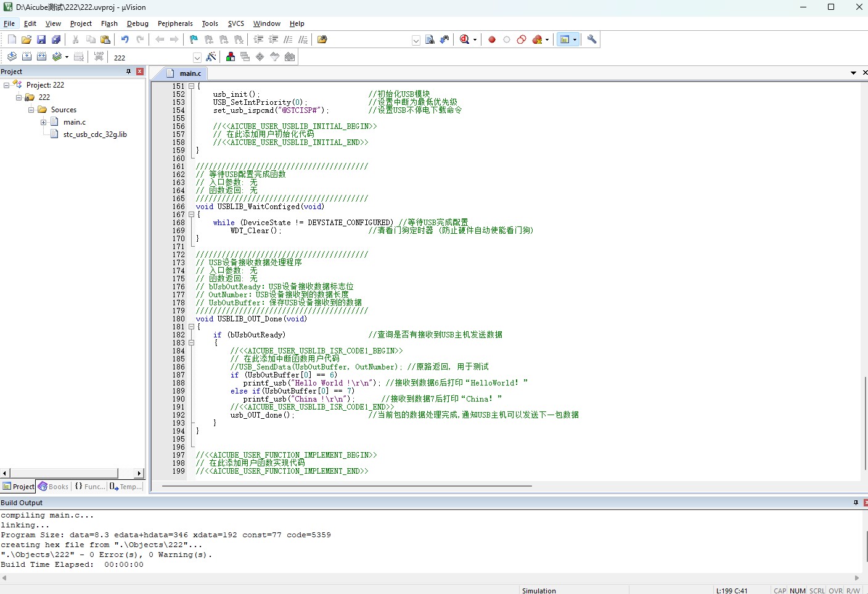Open the window layout dropdown arrow
This screenshot has width=868, height=594.
[x=575, y=39]
